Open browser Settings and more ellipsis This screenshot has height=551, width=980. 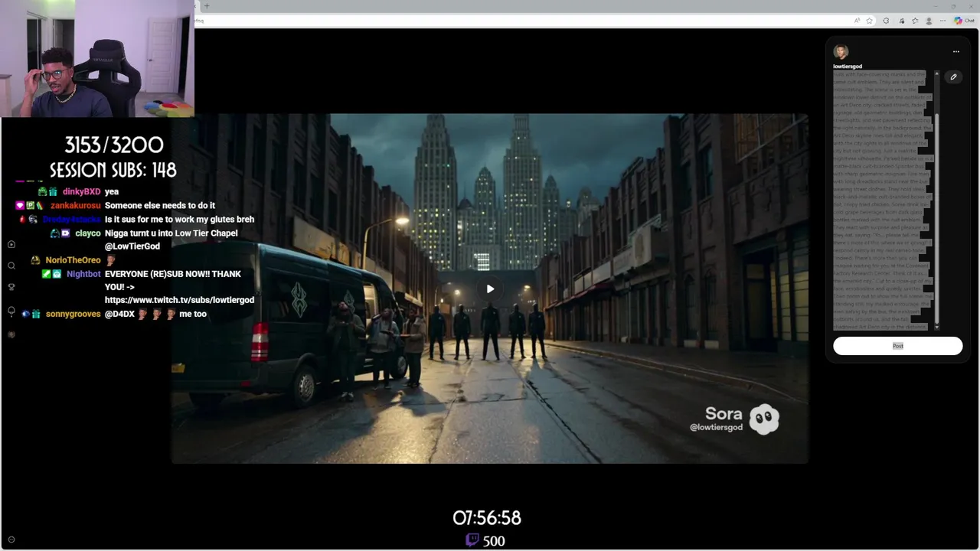coord(943,21)
